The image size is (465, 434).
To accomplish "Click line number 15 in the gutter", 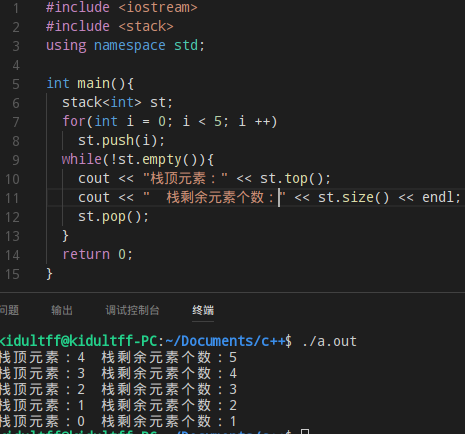I will pyautogui.click(x=12, y=274).
